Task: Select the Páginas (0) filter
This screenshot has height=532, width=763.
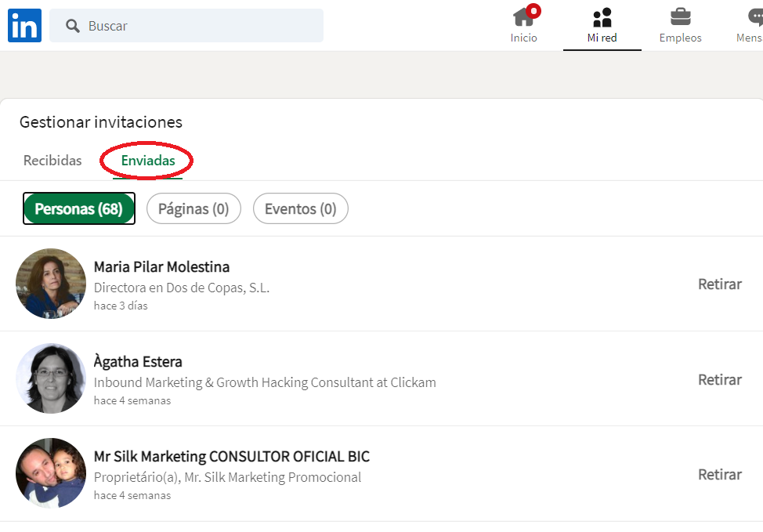Action: 193,209
